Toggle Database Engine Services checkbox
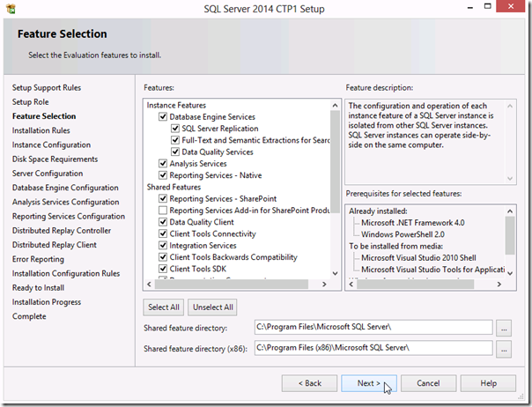 [x=163, y=117]
